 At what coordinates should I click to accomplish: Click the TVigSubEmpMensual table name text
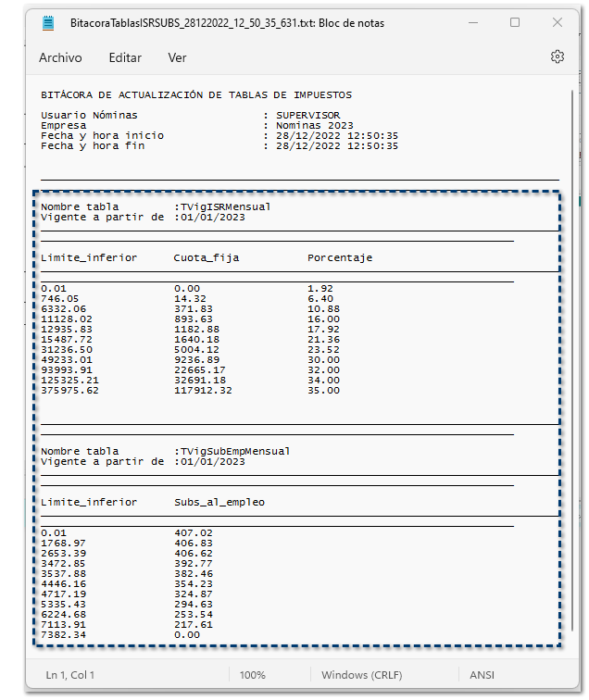[234, 451]
